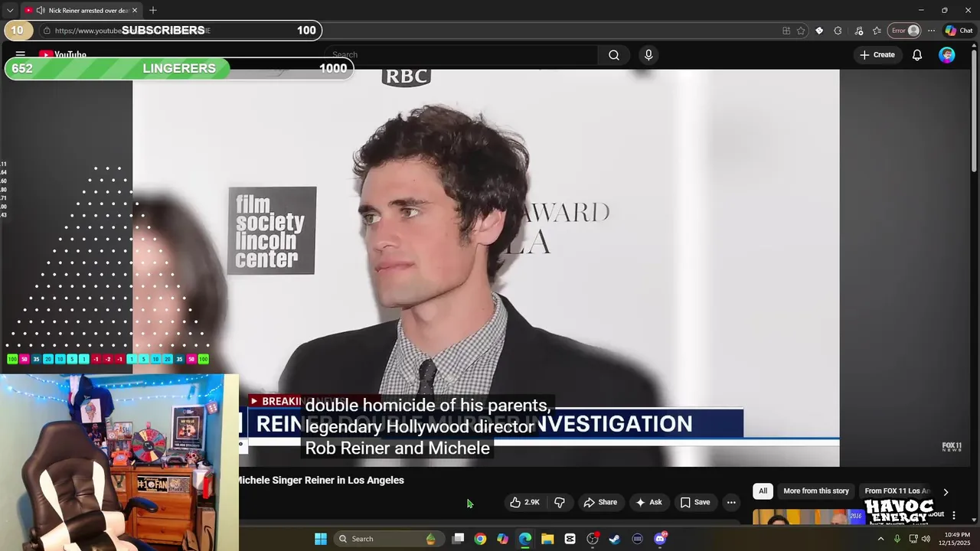This screenshot has height=551, width=980.
Task: Click the split screen icon in address bar
Action: click(x=786, y=31)
